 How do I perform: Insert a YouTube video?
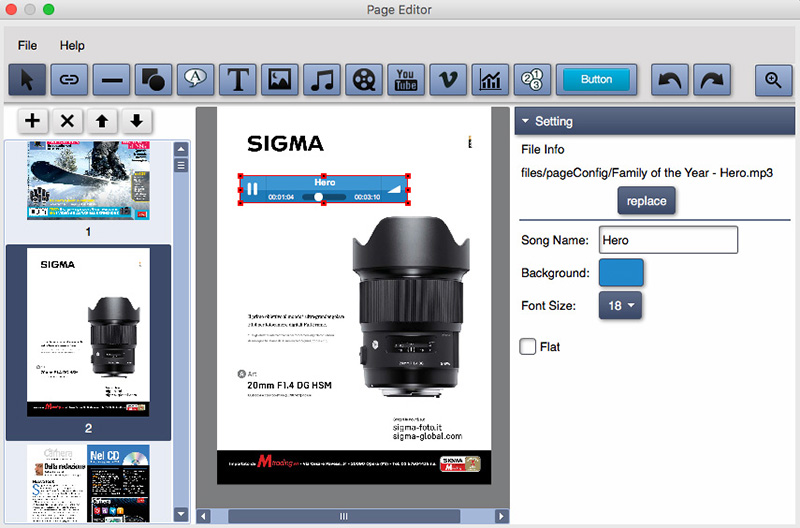pyautogui.click(x=406, y=80)
